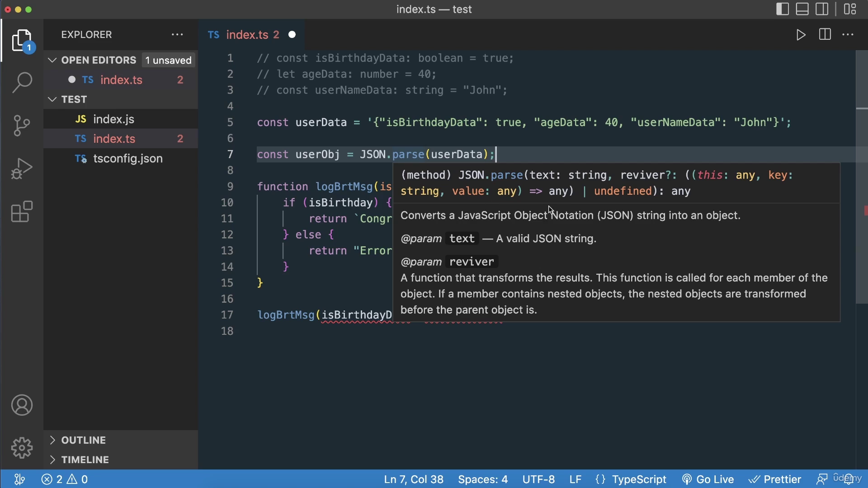The image size is (868, 488).
Task: Click the Accounts icon in activity bar
Action: (21, 405)
